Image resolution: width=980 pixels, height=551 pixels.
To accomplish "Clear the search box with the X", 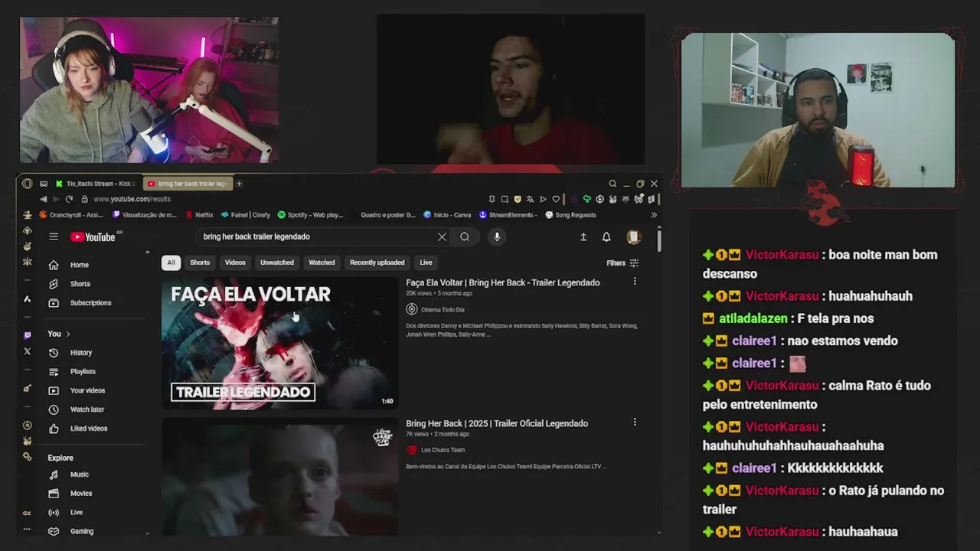I will click(442, 236).
